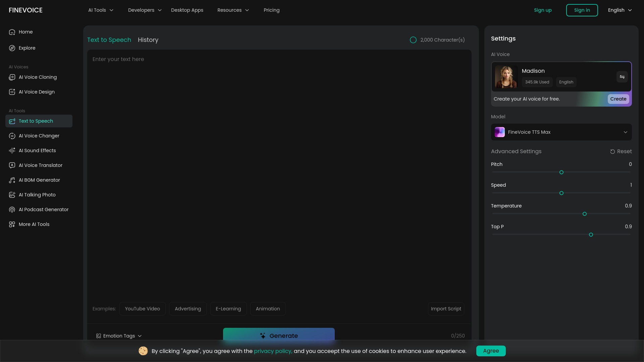Click the AI Voice Translator icon
Screen dimensions: 644x362
[12, 165]
